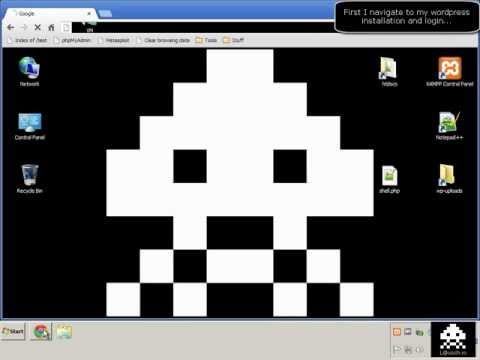Click the taskbar icon right of Chrome
Screen dimensions: 480x360
pos(64,332)
